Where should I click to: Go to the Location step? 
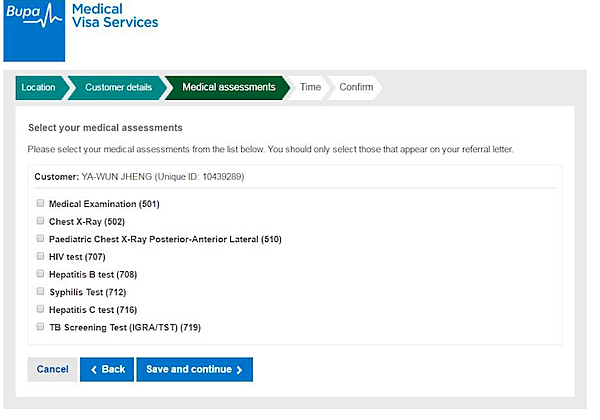(38, 88)
